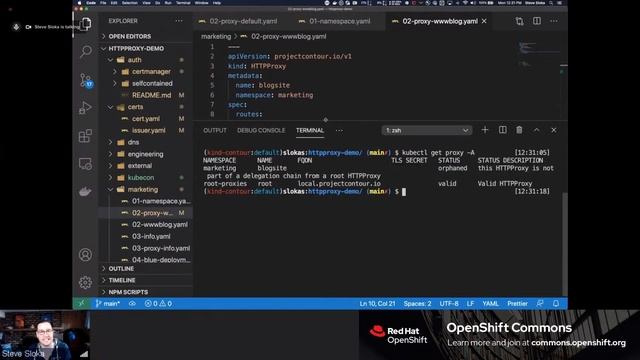This screenshot has height=360, width=640.
Task: Open 02-wwwblog.yaml file
Action: tap(160, 225)
